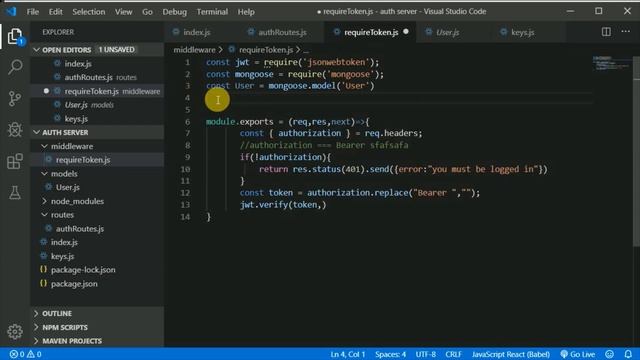Select requireToken.js middleware in Open Editors
This screenshot has width=640, height=360.
coord(98,91)
